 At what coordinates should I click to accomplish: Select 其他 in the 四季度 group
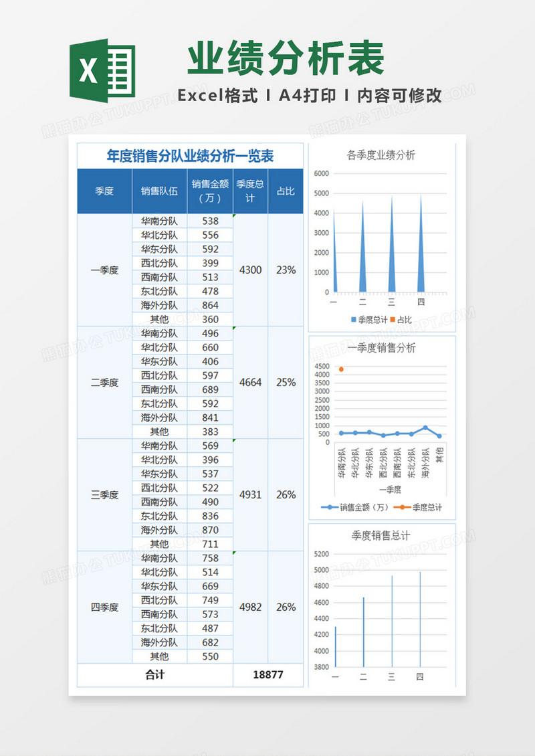[x=160, y=656]
